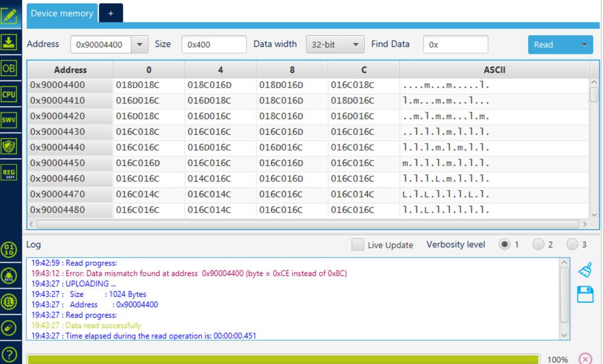Click the log scroll down arrow
The height and width of the screenshot is (364, 603).
coord(564,335)
